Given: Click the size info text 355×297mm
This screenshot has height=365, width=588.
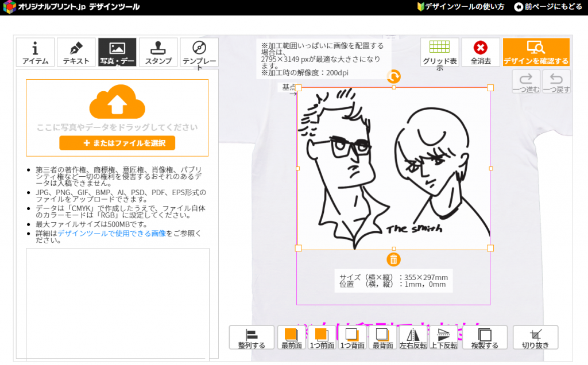Looking at the screenshot, I should (426, 278).
